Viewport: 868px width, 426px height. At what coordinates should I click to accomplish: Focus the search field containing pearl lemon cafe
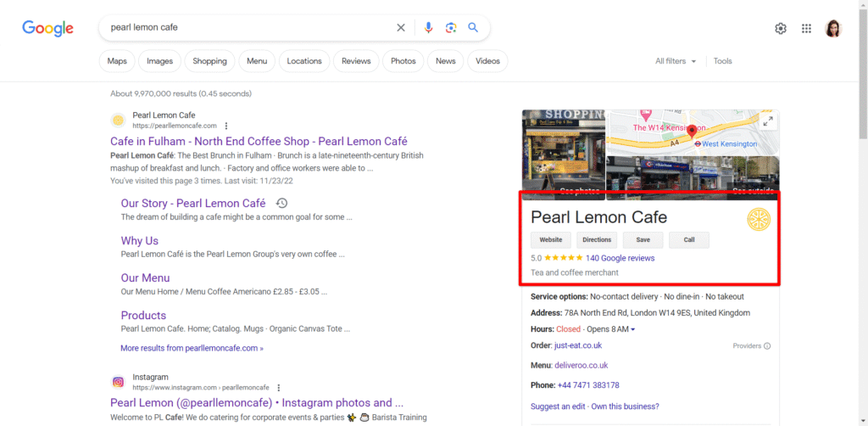tap(249, 27)
